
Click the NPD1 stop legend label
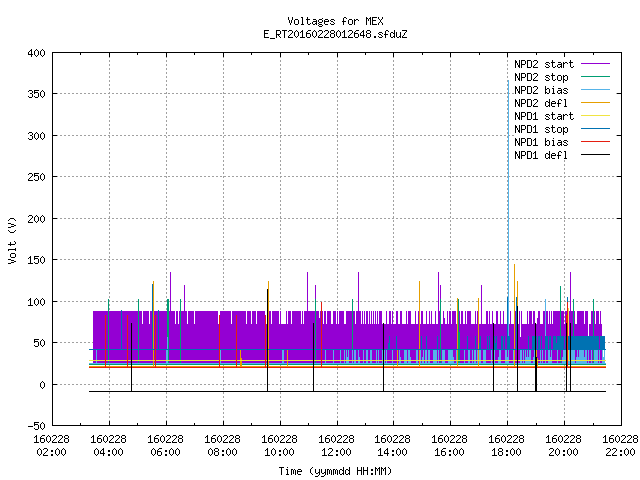(541, 129)
